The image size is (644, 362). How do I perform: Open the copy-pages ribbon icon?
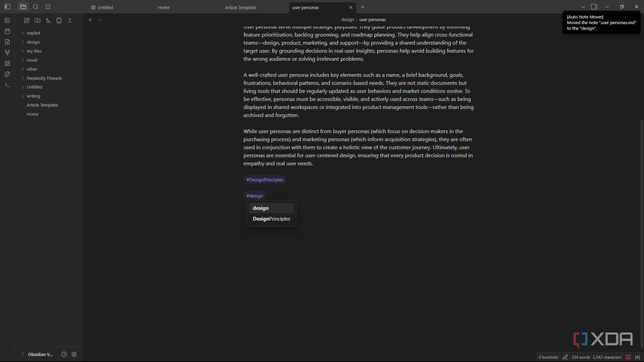(7, 74)
